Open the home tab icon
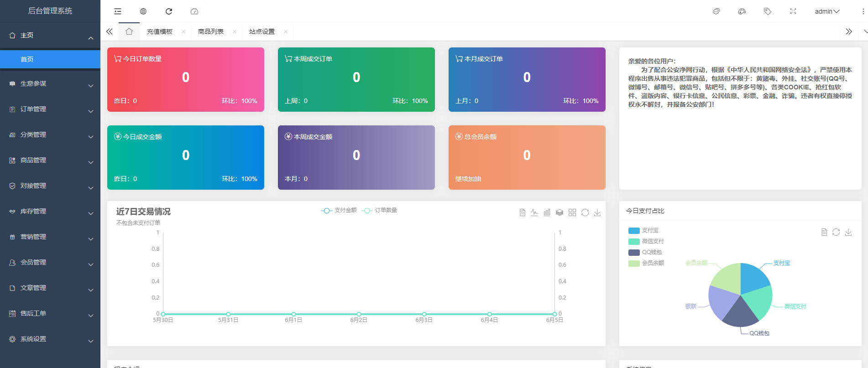This screenshot has width=868, height=368. pos(129,31)
